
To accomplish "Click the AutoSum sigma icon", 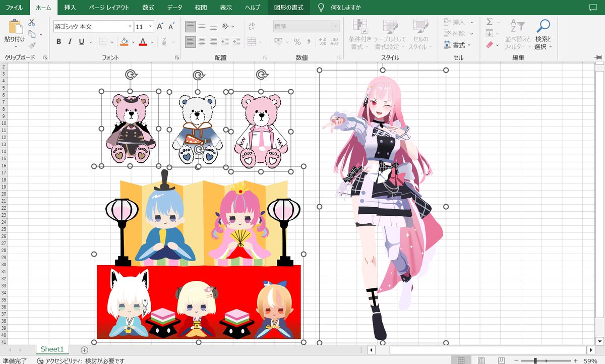I will tap(489, 22).
